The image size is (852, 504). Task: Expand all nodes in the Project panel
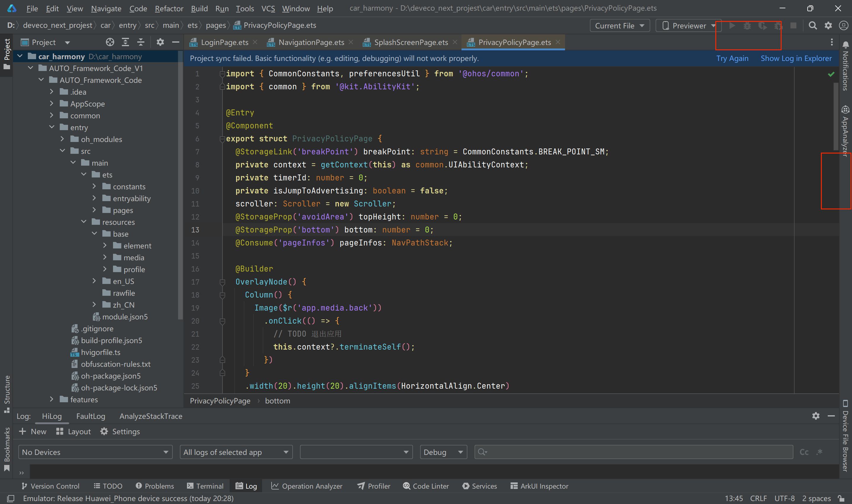pos(125,42)
